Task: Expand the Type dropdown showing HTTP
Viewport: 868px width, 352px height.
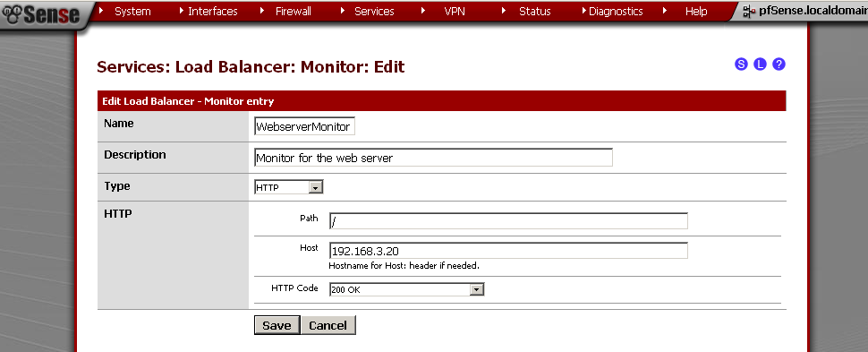Action: click(x=288, y=187)
